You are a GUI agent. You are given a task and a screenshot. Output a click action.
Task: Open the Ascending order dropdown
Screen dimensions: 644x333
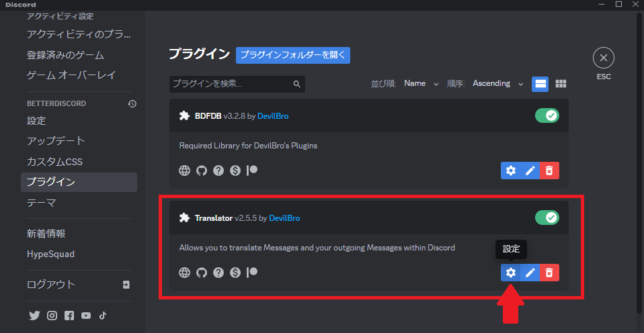(x=498, y=84)
